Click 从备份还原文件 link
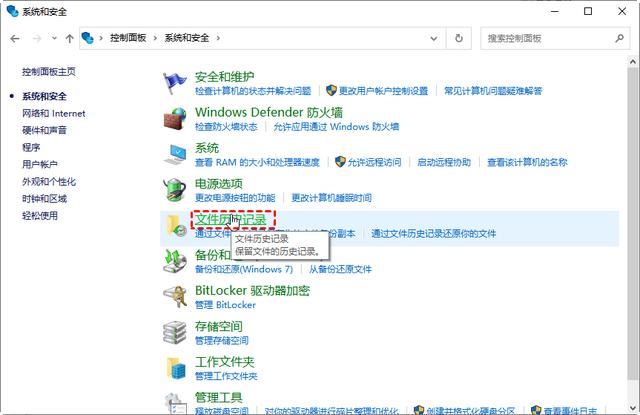The height and width of the screenshot is (415, 640). [x=340, y=269]
